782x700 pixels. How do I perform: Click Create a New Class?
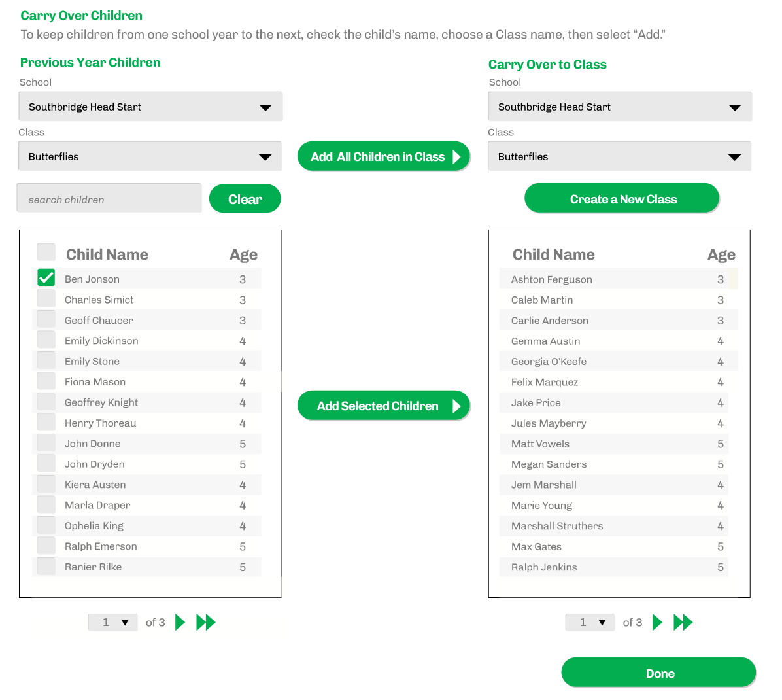pos(622,199)
